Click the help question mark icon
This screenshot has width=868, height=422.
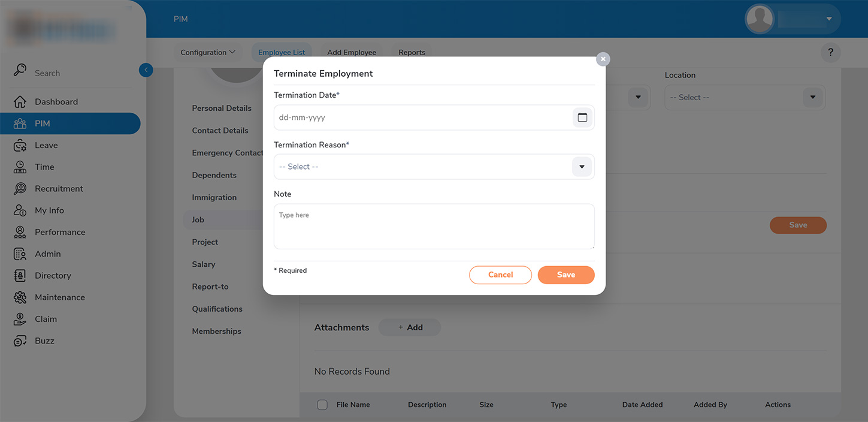pyautogui.click(x=830, y=52)
